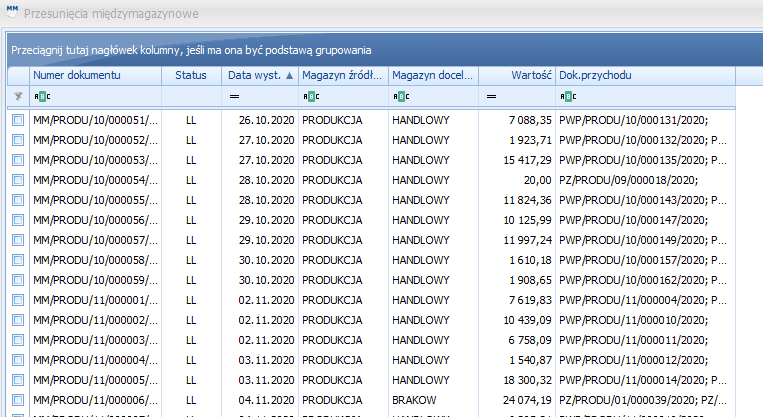Click the BRAKOW destination warehouse cell
Screen dimensions: 763x417
434,400
